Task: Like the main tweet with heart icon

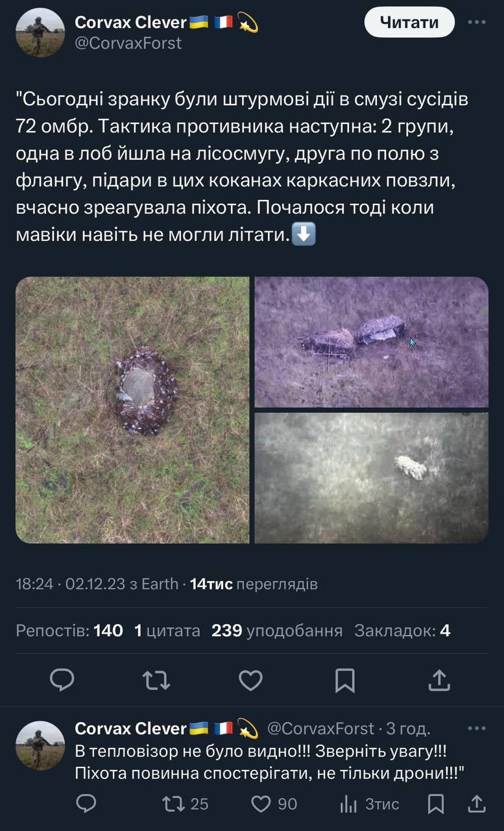Action: pos(250,680)
